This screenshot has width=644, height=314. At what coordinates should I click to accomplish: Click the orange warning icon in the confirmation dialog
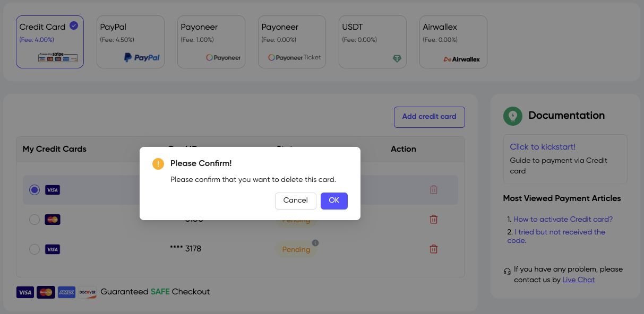click(158, 164)
